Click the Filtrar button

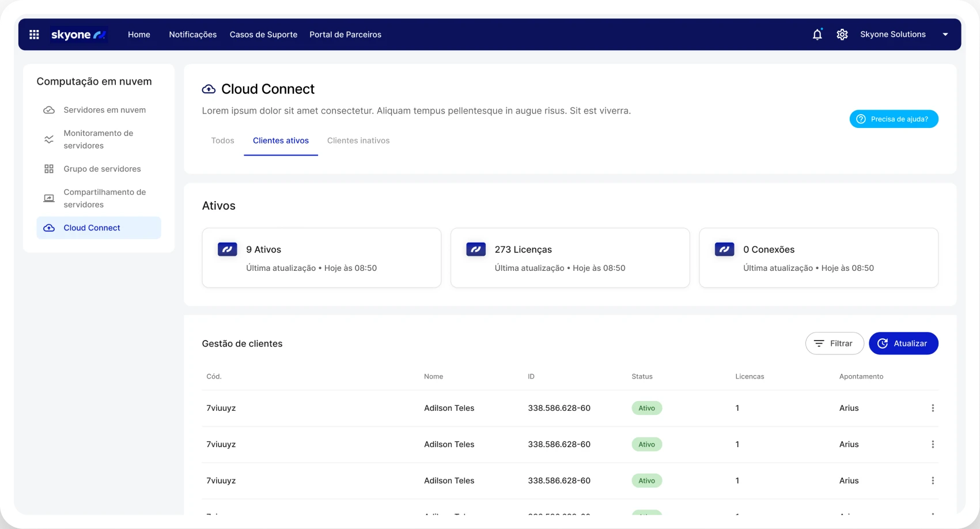(834, 343)
